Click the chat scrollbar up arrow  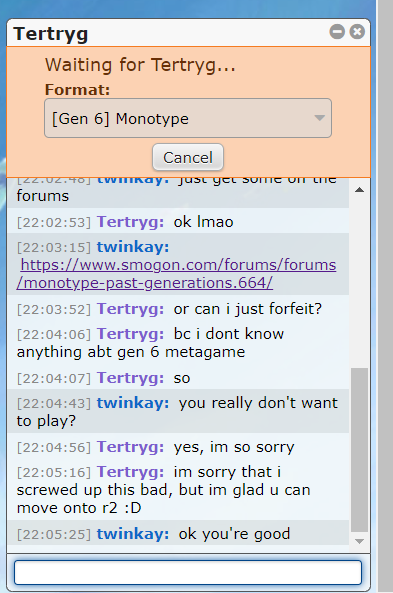[x=359, y=190]
